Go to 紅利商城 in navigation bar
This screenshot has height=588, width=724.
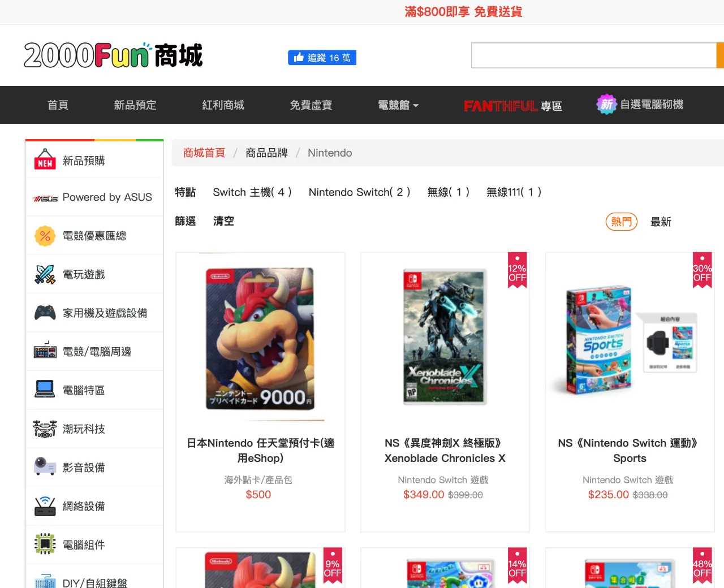pyautogui.click(x=223, y=105)
